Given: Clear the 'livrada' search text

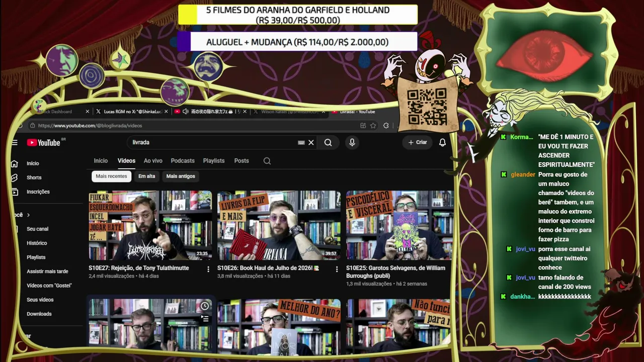Looking at the screenshot, I should click(x=311, y=143).
